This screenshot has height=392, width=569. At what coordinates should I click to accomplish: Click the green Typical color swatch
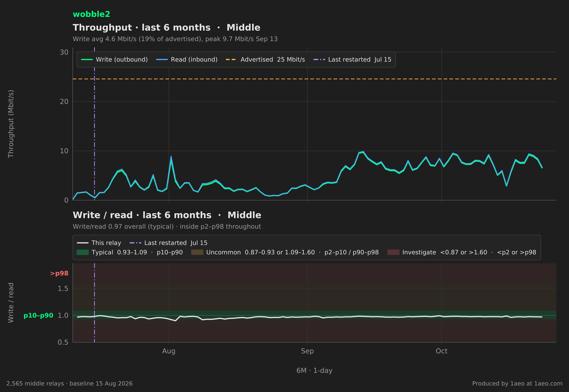tap(83, 252)
